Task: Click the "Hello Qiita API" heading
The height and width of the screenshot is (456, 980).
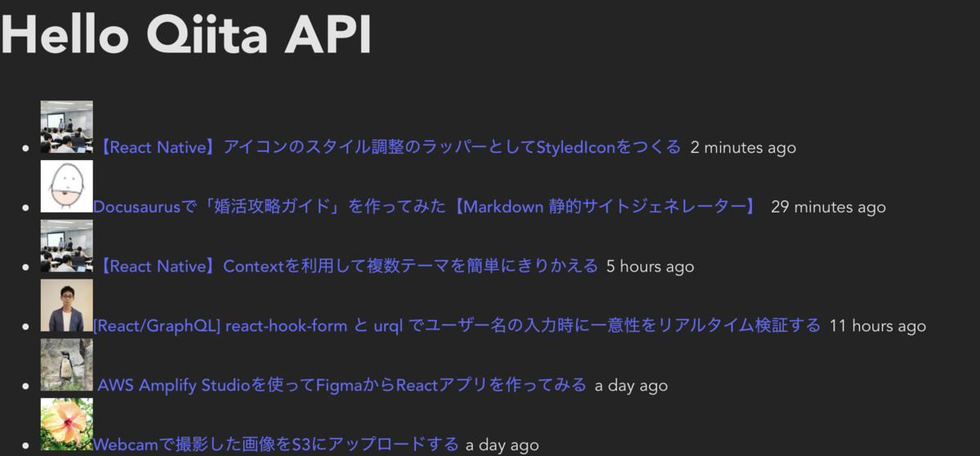Action: click(187, 34)
